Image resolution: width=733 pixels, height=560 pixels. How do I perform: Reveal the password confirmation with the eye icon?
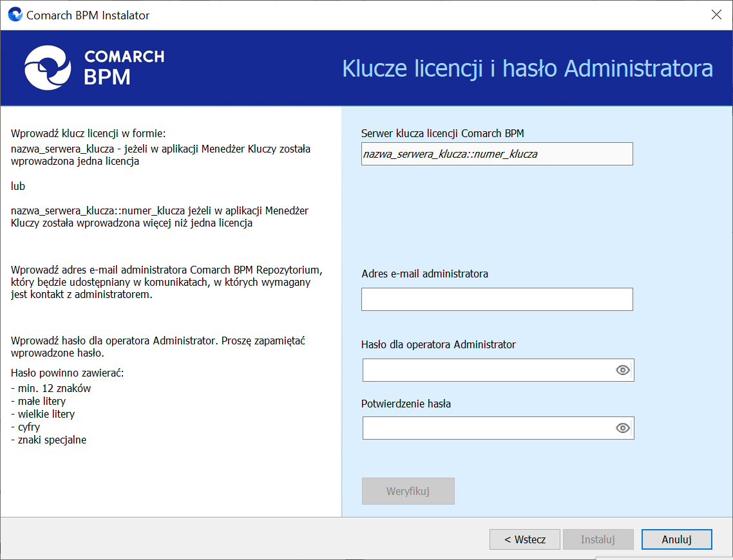(x=622, y=428)
